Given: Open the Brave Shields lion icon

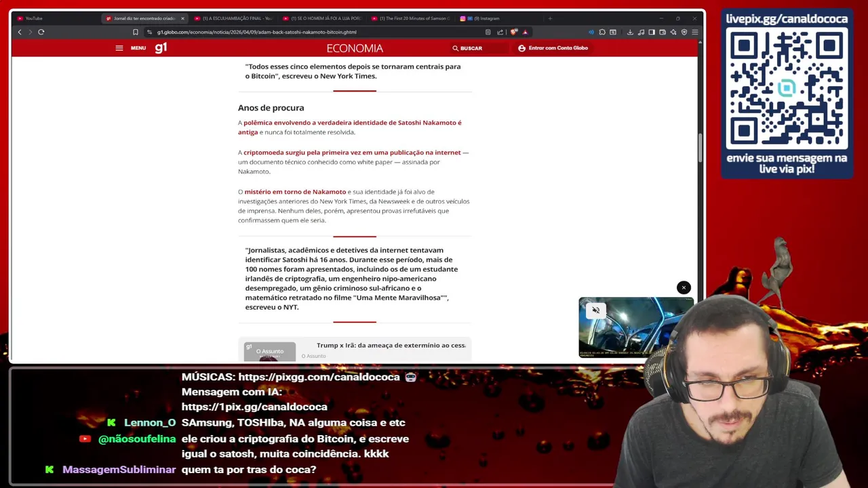Looking at the screenshot, I should pos(513,32).
